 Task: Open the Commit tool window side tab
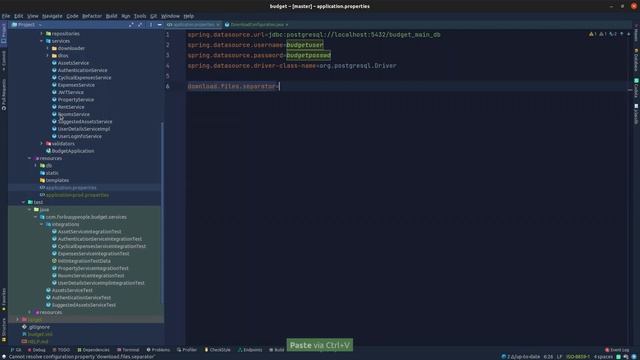[x=4, y=60]
